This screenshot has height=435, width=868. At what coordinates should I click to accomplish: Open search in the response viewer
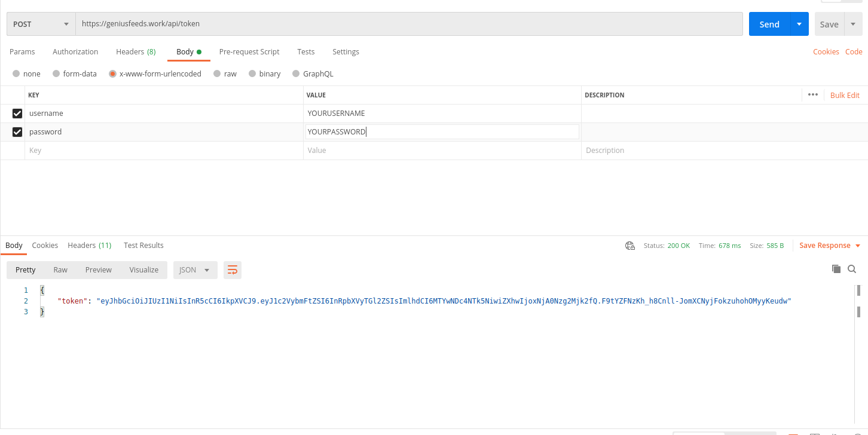pyautogui.click(x=852, y=269)
